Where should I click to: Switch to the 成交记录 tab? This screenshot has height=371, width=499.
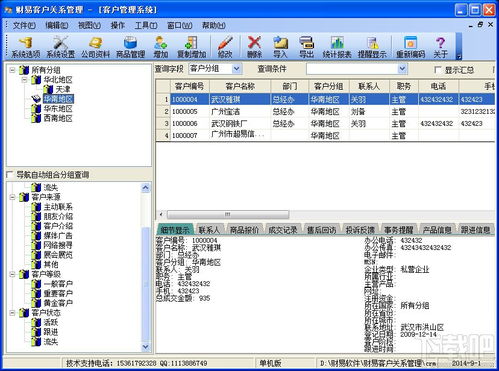(283, 230)
